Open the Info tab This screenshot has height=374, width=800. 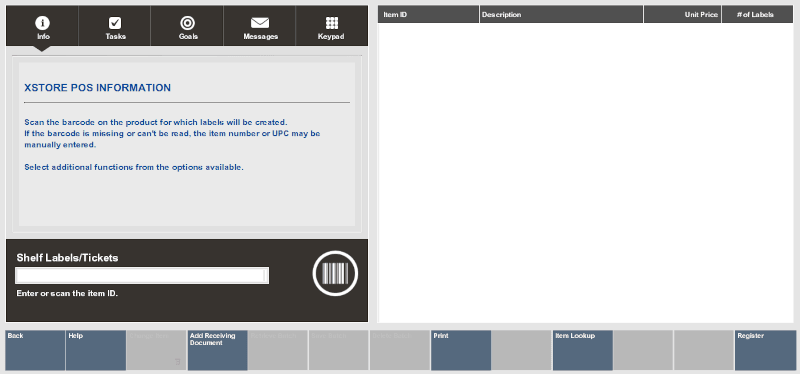[x=43, y=26]
